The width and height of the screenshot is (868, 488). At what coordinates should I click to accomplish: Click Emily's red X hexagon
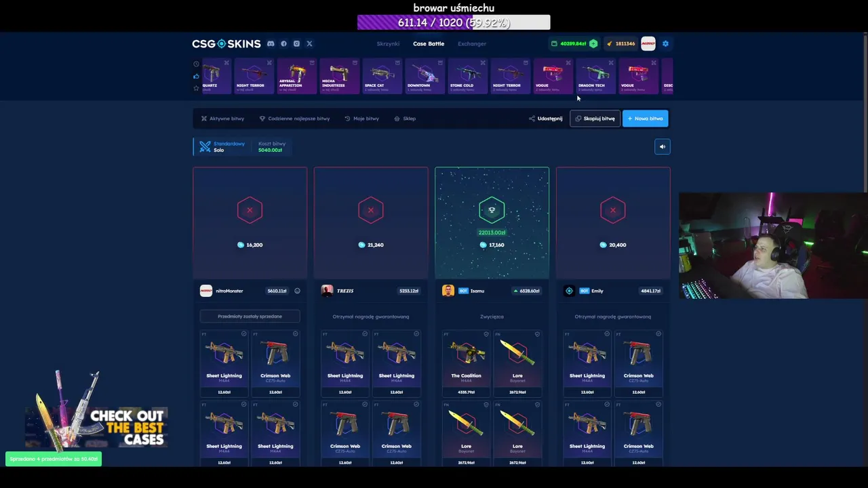612,210
